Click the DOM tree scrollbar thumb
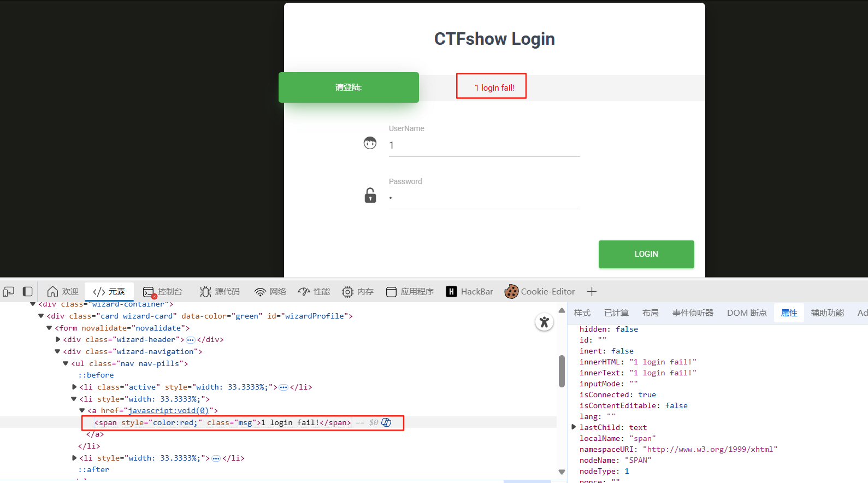868x483 pixels. [562, 371]
